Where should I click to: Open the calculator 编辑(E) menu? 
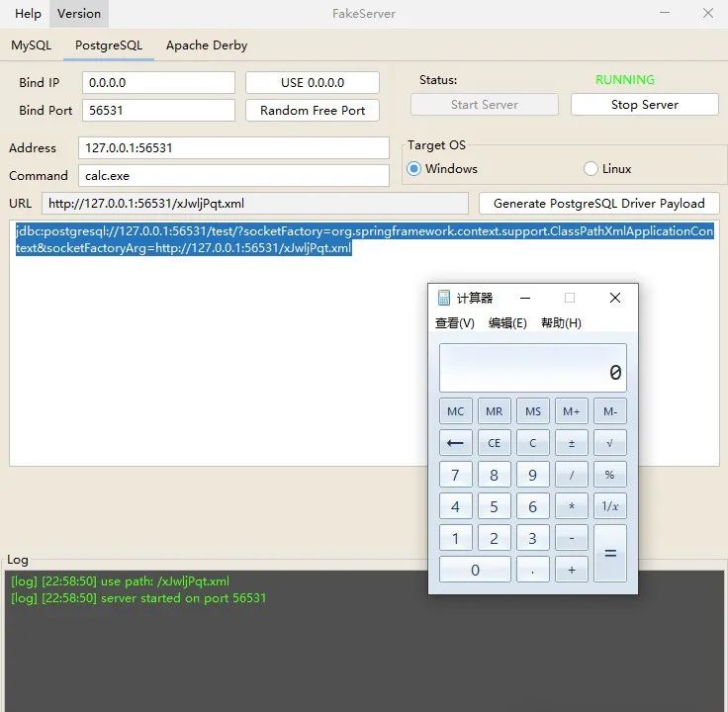coord(507,323)
